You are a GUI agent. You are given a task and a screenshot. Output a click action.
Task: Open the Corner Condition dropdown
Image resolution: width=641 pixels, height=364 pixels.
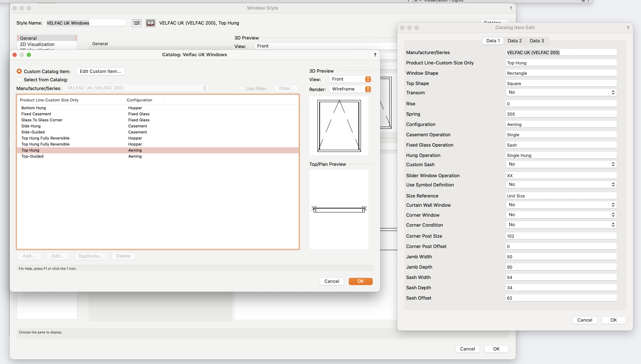click(x=561, y=225)
